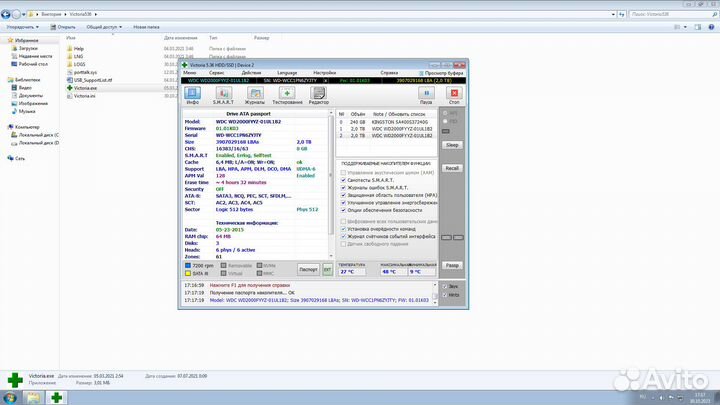Click the Drive ATA passport vertical scrollbar
720x405 pixels.
point(331,184)
